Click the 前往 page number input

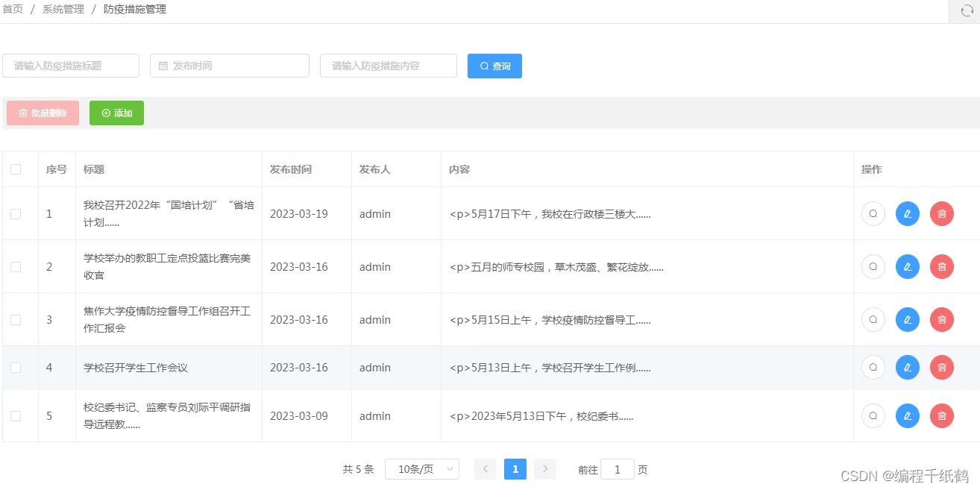[618, 469]
